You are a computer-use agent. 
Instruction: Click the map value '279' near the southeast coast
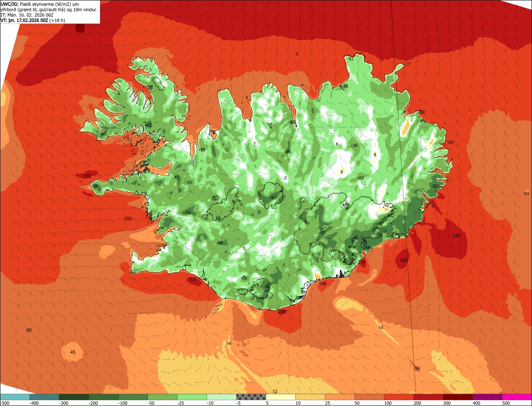click(x=362, y=262)
